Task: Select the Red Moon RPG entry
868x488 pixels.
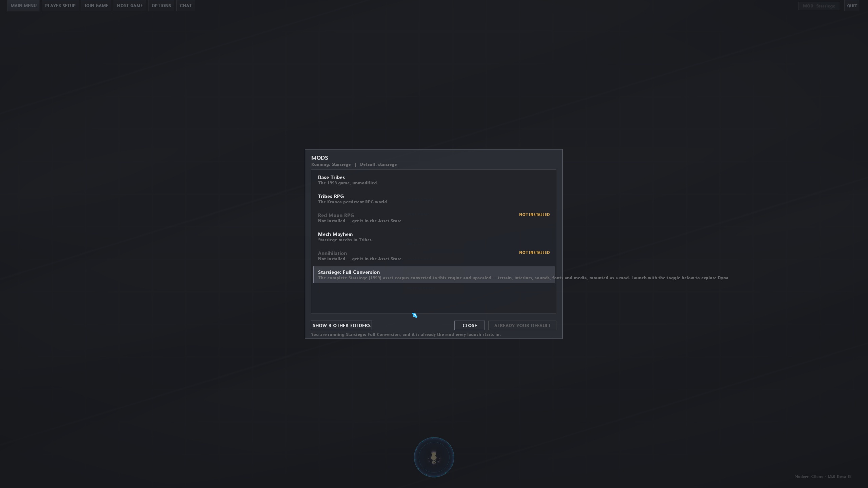Action: 434,218
